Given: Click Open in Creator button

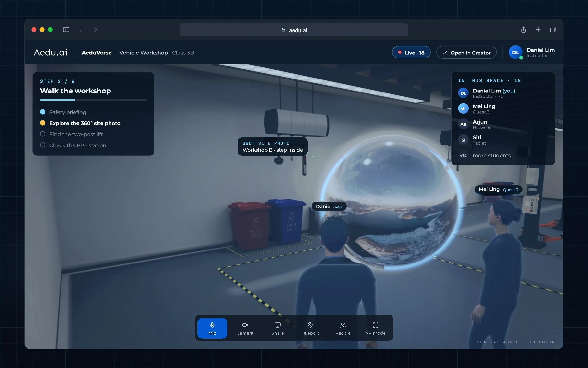Looking at the screenshot, I should (x=466, y=53).
